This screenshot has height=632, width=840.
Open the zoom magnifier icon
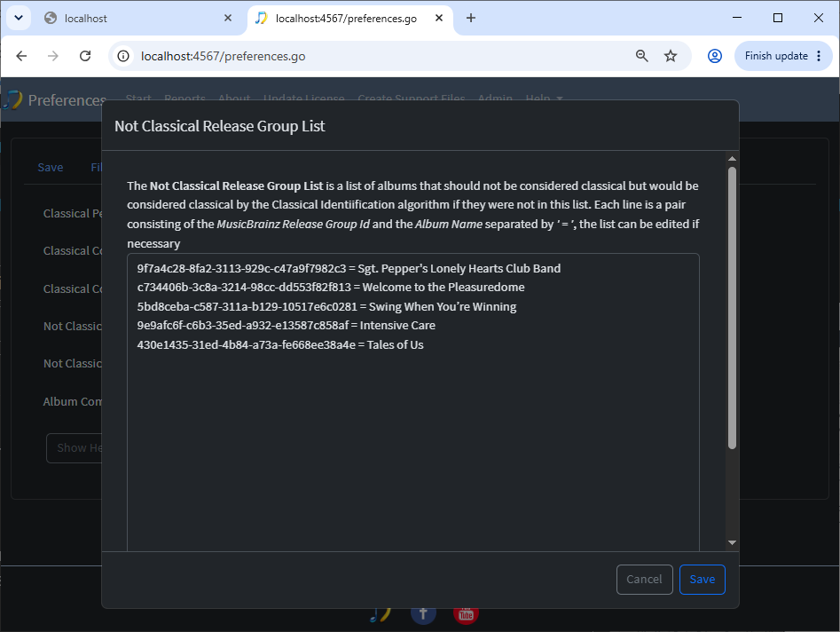click(x=642, y=56)
